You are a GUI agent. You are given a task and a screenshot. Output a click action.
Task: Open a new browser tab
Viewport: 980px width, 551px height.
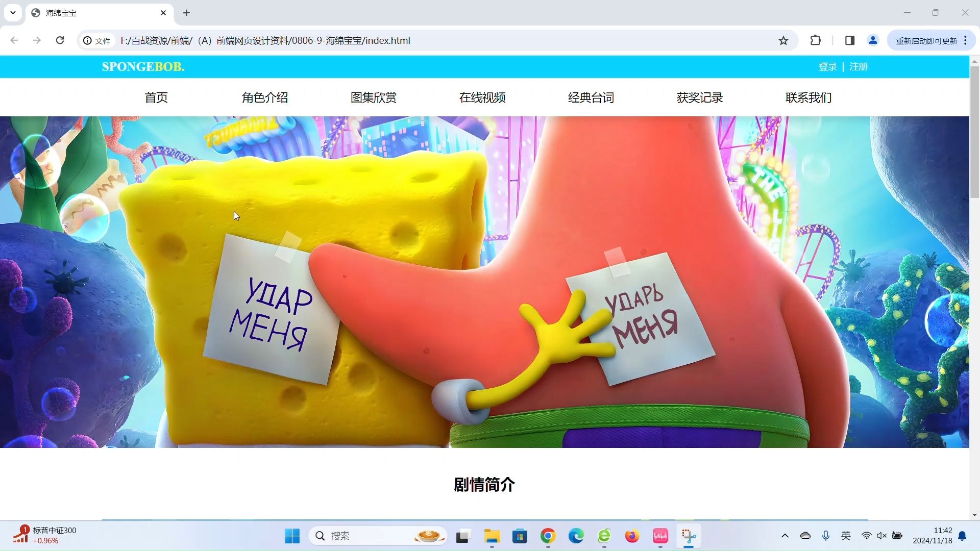coord(186,13)
